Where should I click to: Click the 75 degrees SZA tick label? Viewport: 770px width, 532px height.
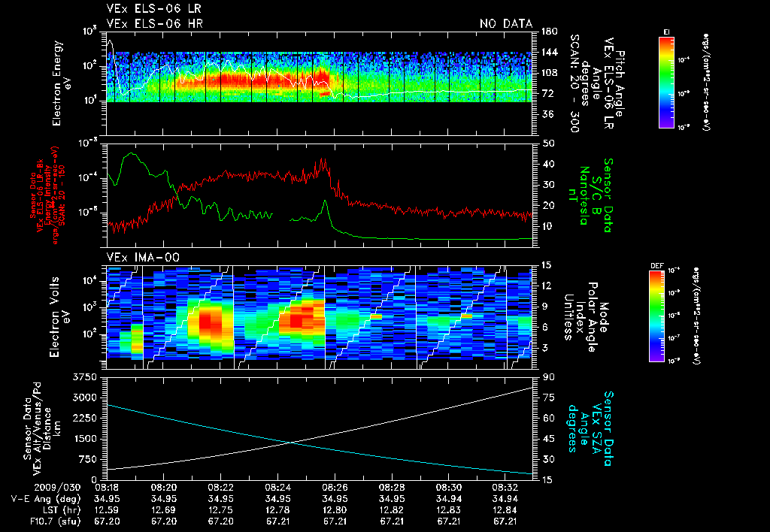pos(548,397)
